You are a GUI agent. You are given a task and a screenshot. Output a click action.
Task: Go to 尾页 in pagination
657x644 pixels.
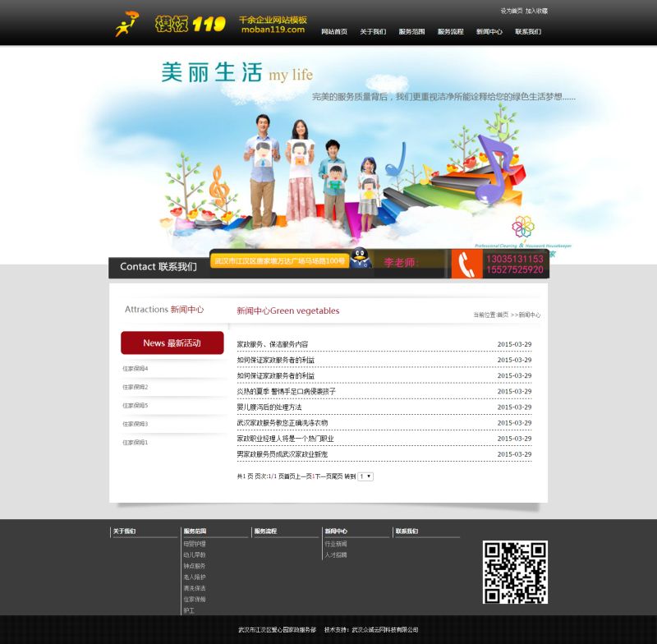(x=338, y=476)
